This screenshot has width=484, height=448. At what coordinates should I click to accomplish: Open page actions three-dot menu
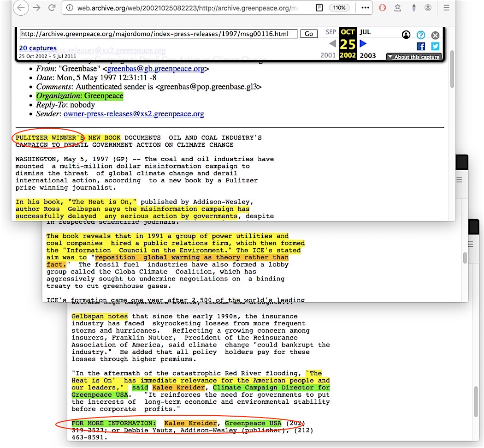[365, 8]
